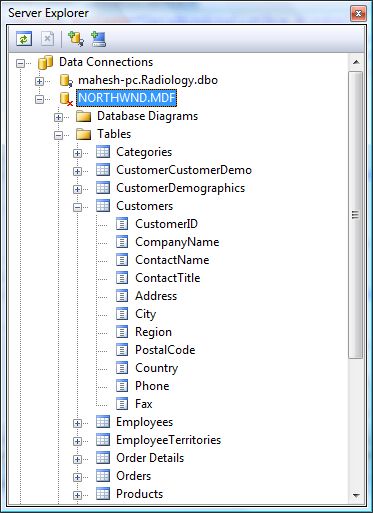Image resolution: width=373 pixels, height=513 pixels.
Task: Collapse the NORTHWND.MDF node
Action: coord(40,99)
